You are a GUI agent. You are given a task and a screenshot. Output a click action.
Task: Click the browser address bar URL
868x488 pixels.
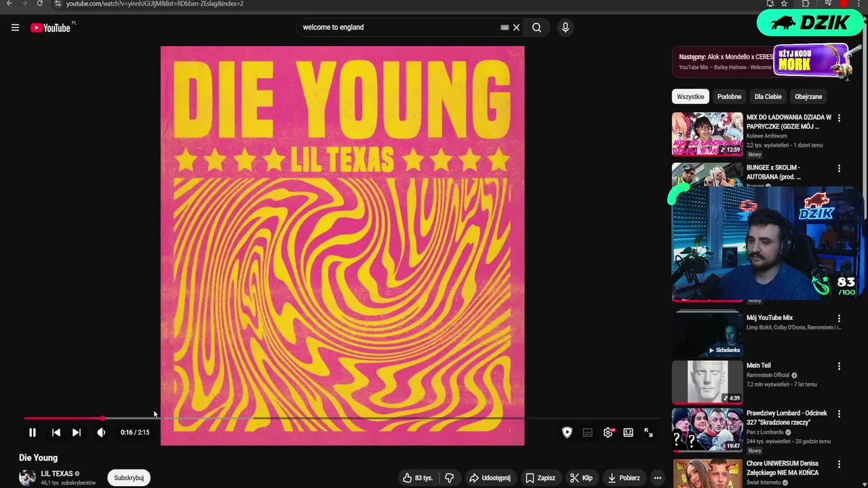[x=155, y=3]
